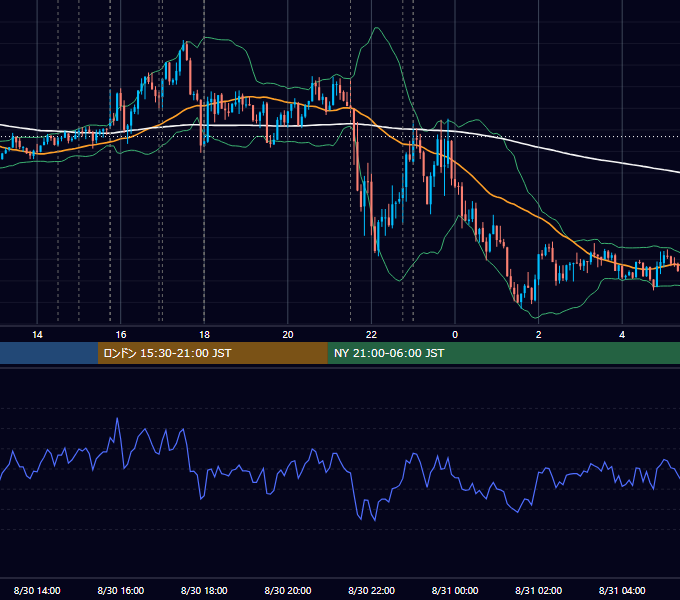
Task: Click the 8/31 04:00 oscillator time label
Action: [x=622, y=590]
